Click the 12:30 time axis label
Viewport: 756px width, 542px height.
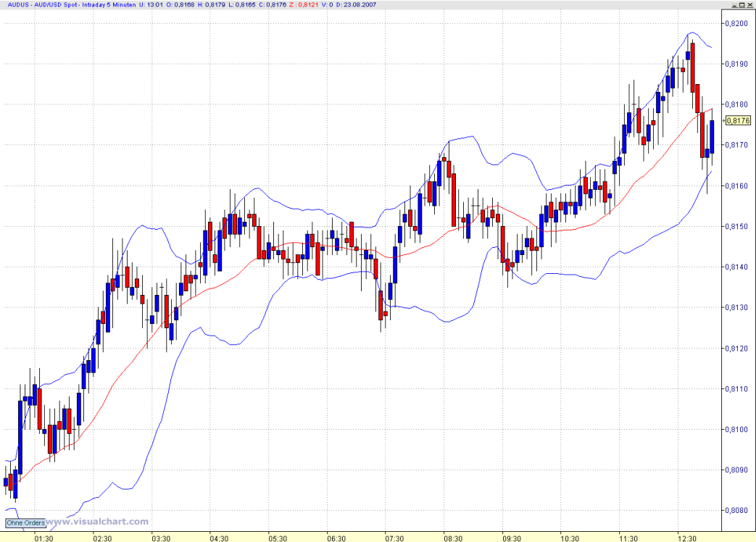point(686,538)
